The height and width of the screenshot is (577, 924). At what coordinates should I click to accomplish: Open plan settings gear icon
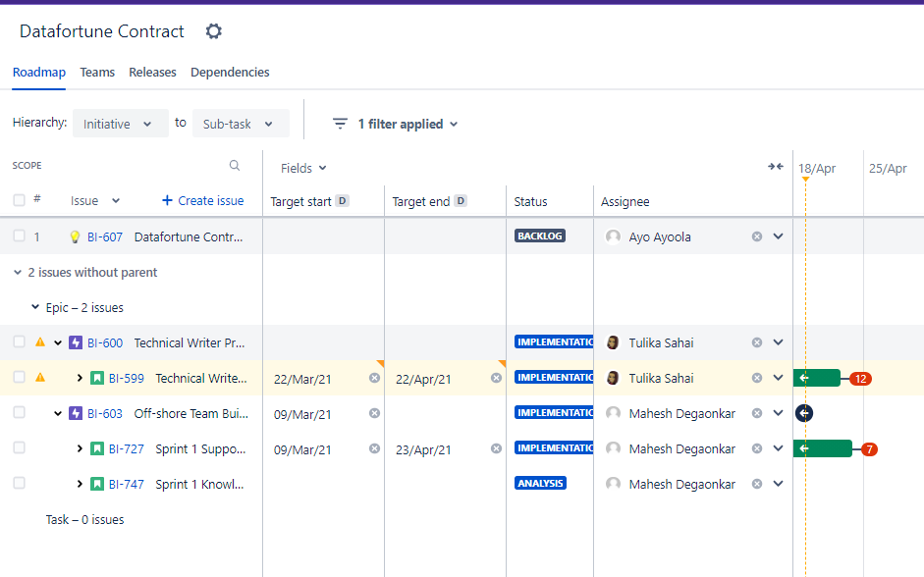point(213,31)
